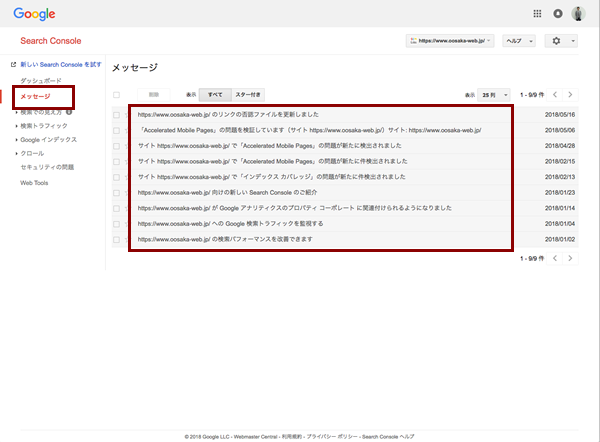Open the インデックス カバレッジ issue message

271,177
